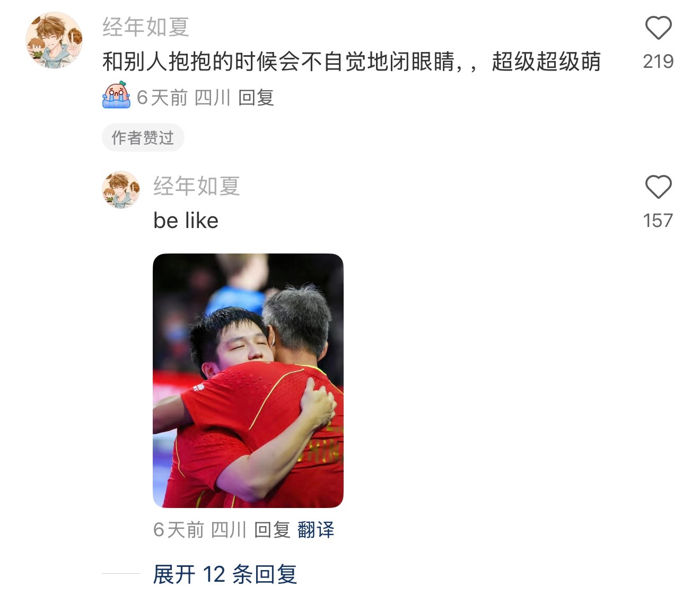The height and width of the screenshot is (595, 700).
Task: Like the top comment with 219 likes
Action: (x=658, y=28)
